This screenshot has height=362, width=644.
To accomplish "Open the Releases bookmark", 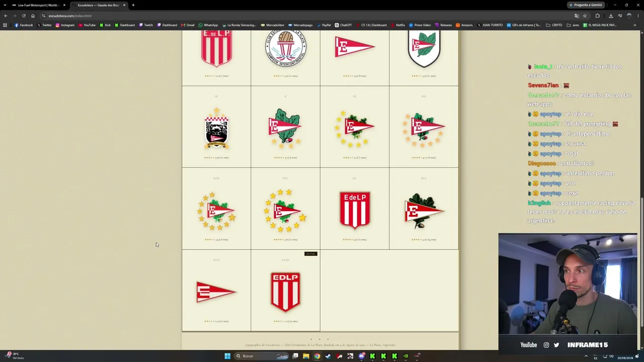I will click(443, 25).
